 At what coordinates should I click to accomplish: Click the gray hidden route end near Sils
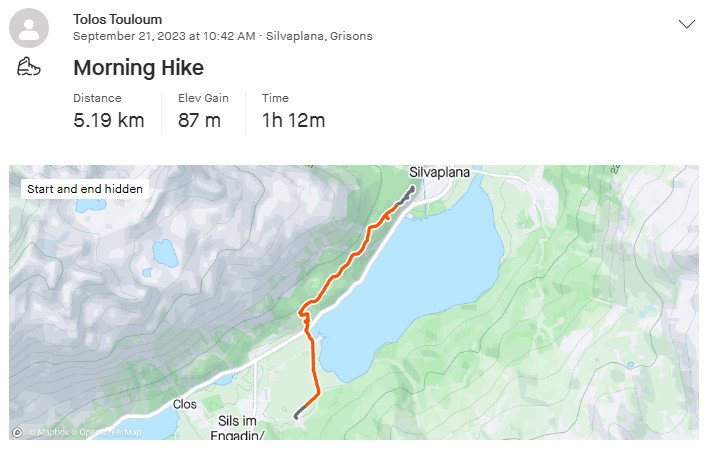(x=301, y=412)
